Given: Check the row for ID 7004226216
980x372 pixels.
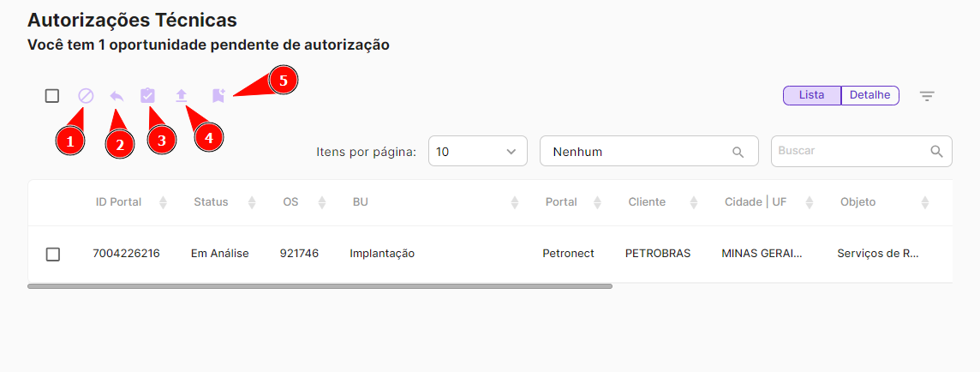Looking at the screenshot, I should click(x=53, y=254).
